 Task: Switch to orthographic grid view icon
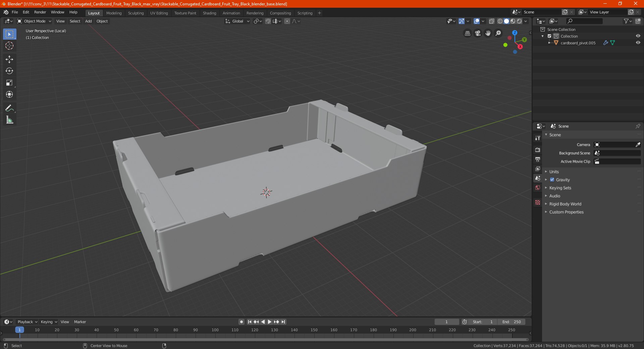click(467, 33)
